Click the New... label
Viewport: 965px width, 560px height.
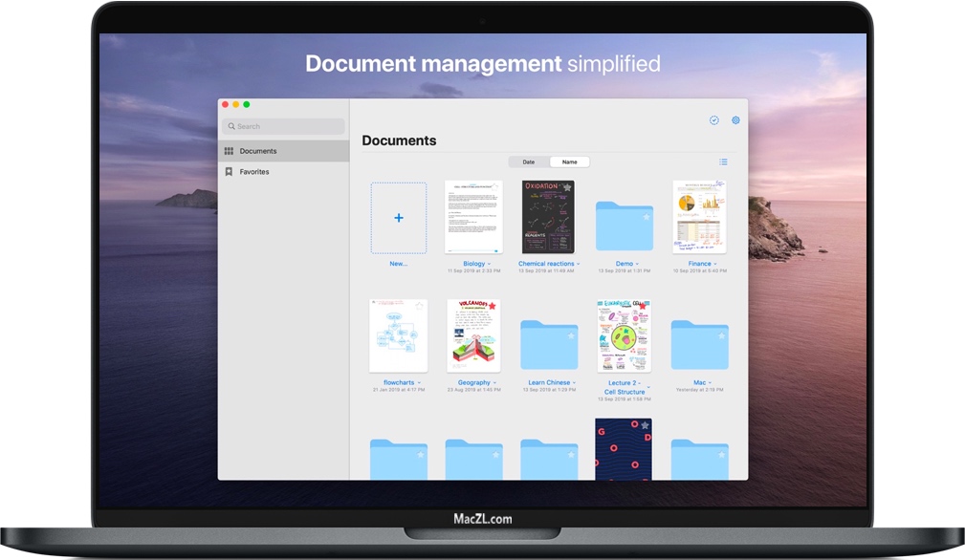398,264
